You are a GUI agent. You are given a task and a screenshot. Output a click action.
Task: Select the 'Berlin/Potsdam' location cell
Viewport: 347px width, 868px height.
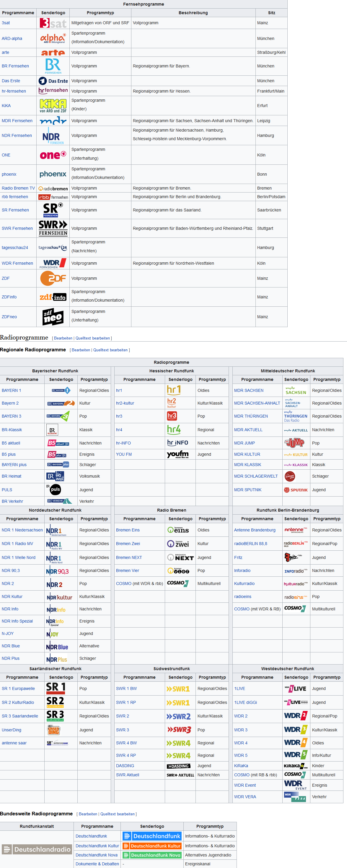point(271,197)
